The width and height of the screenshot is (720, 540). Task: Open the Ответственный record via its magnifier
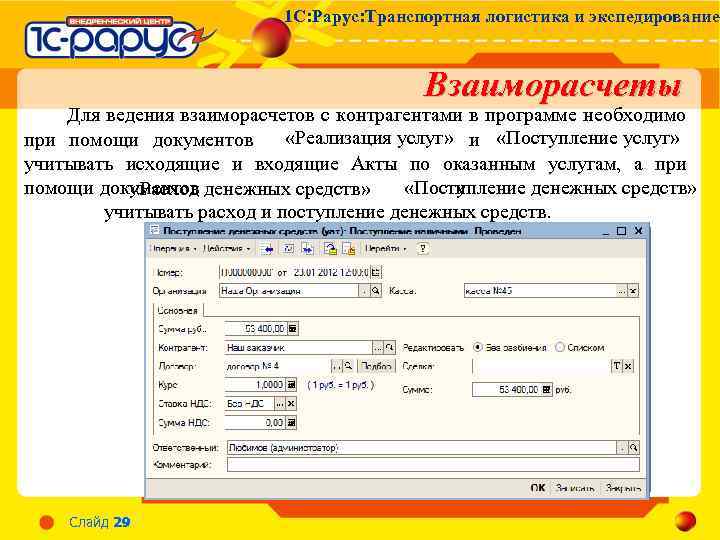[x=634, y=447]
